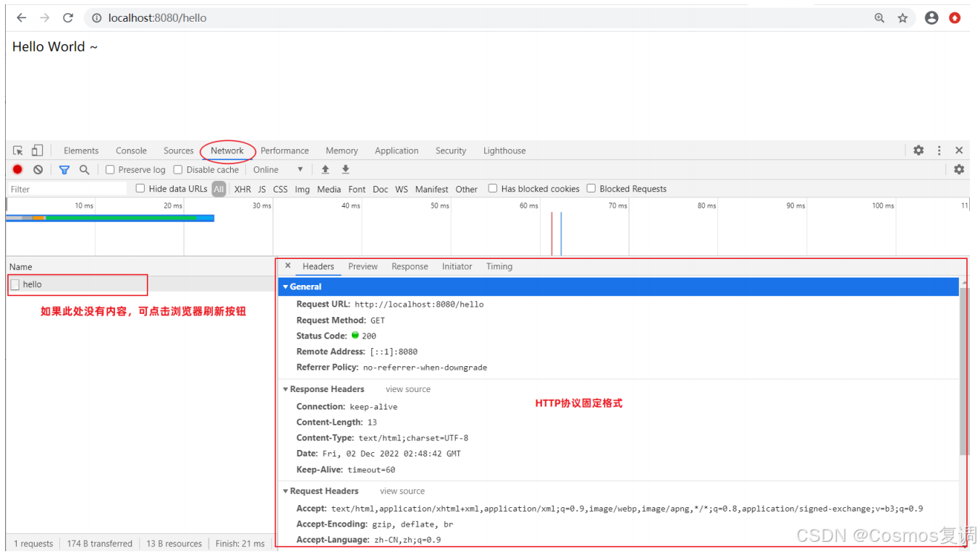Clear the network log
This screenshot has height=552, width=980.
pyautogui.click(x=38, y=169)
